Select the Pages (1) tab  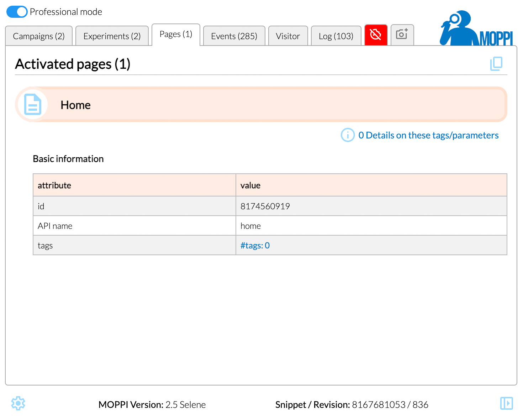point(176,35)
